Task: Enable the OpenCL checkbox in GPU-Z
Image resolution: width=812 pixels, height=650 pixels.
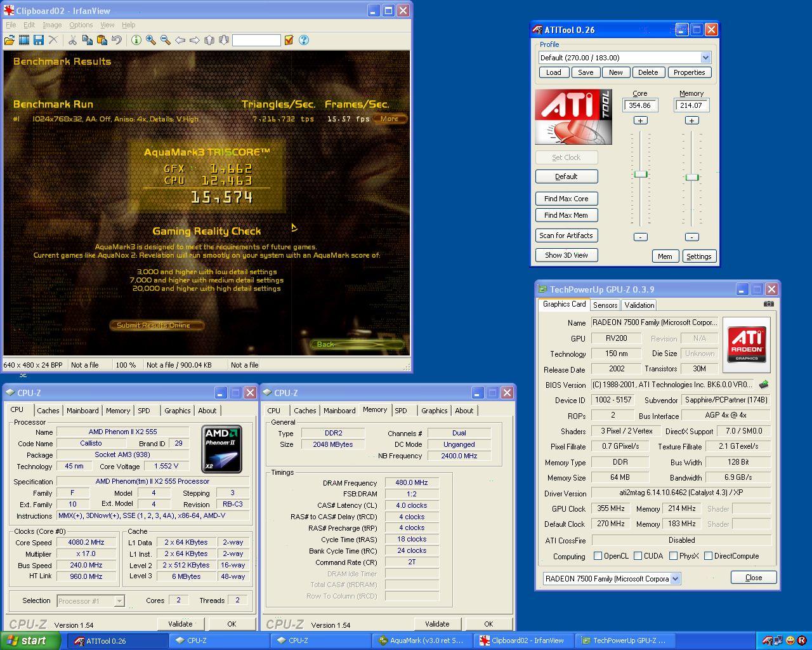Action: pos(598,556)
